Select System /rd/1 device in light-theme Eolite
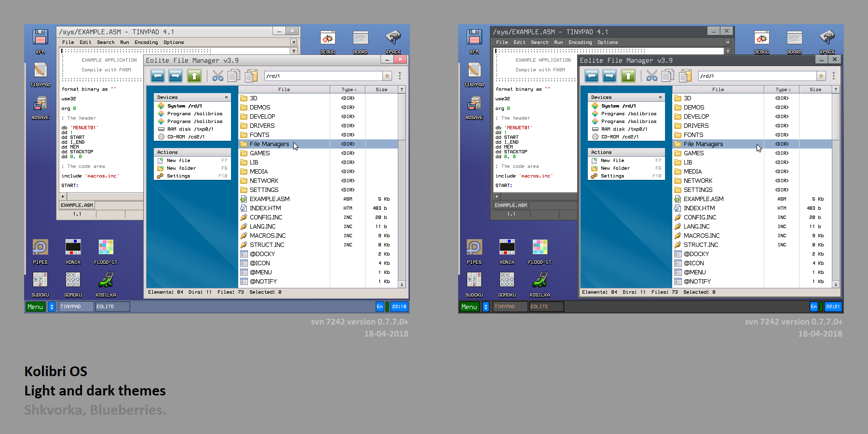This screenshot has height=434, width=868. click(192, 106)
